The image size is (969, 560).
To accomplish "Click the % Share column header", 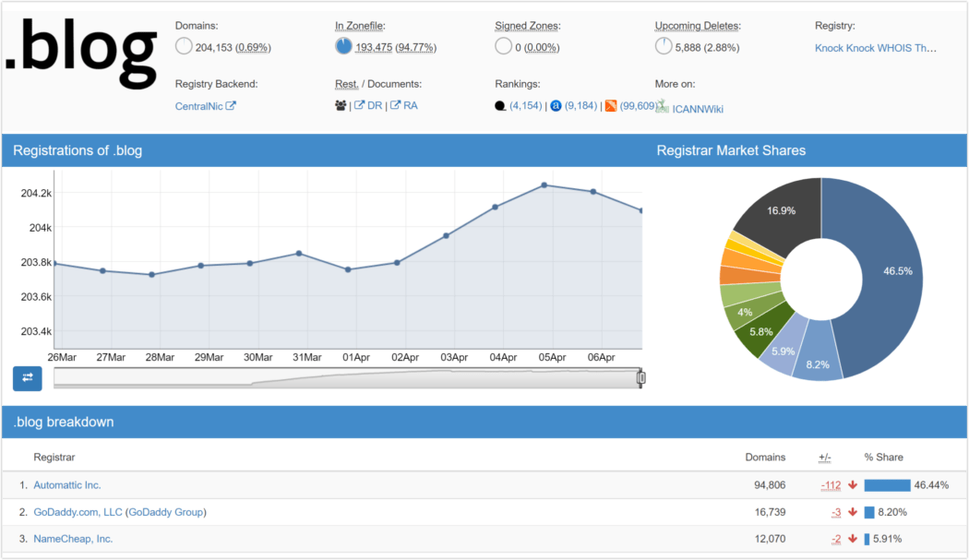I will click(884, 458).
